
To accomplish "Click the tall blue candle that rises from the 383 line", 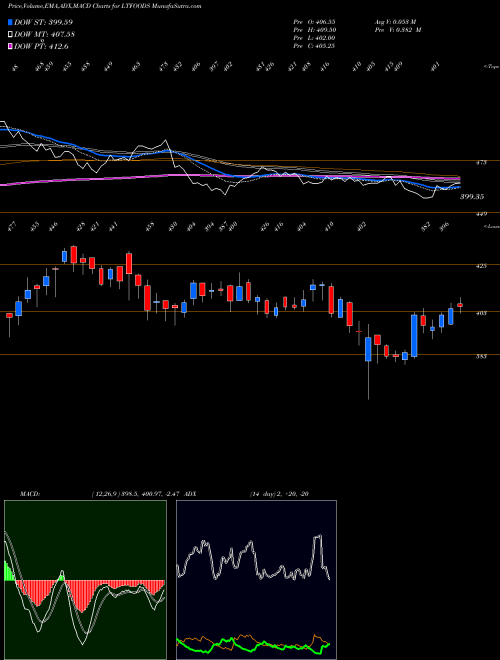I will coord(414,336).
